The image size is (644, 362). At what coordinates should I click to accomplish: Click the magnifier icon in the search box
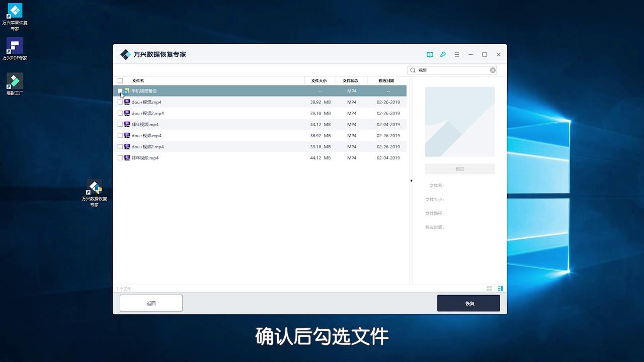pyautogui.click(x=413, y=70)
